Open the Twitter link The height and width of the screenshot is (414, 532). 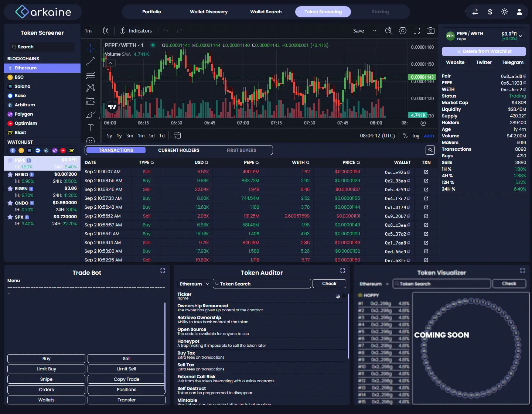484,62
